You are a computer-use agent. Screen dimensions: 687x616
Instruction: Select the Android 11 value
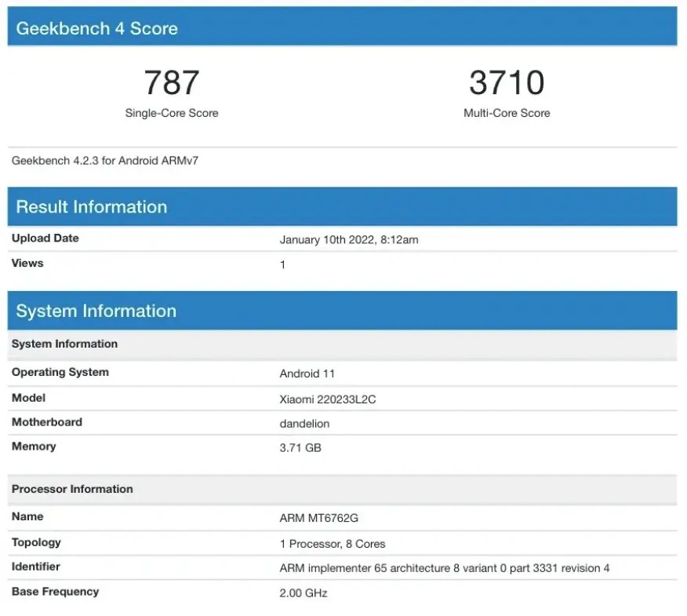307,374
